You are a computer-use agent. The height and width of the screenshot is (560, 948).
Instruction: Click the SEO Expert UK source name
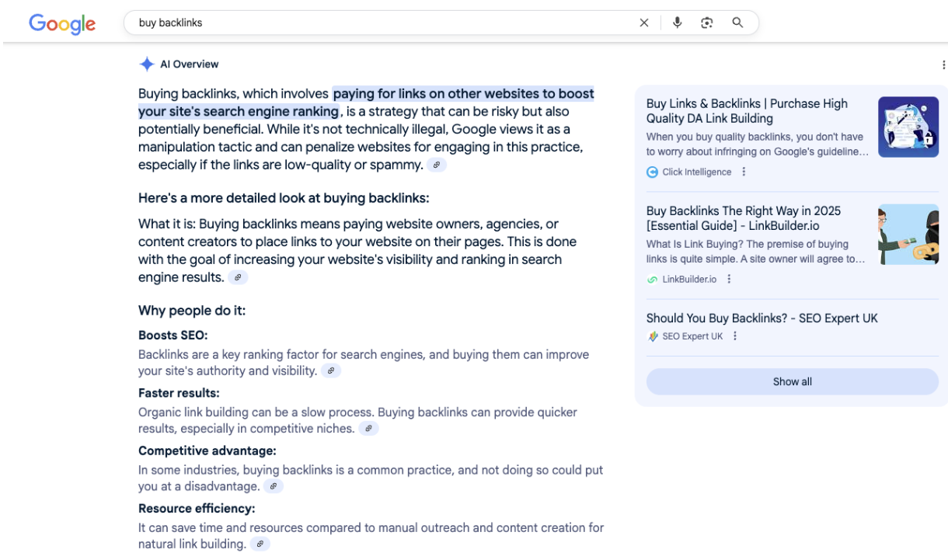click(x=693, y=336)
